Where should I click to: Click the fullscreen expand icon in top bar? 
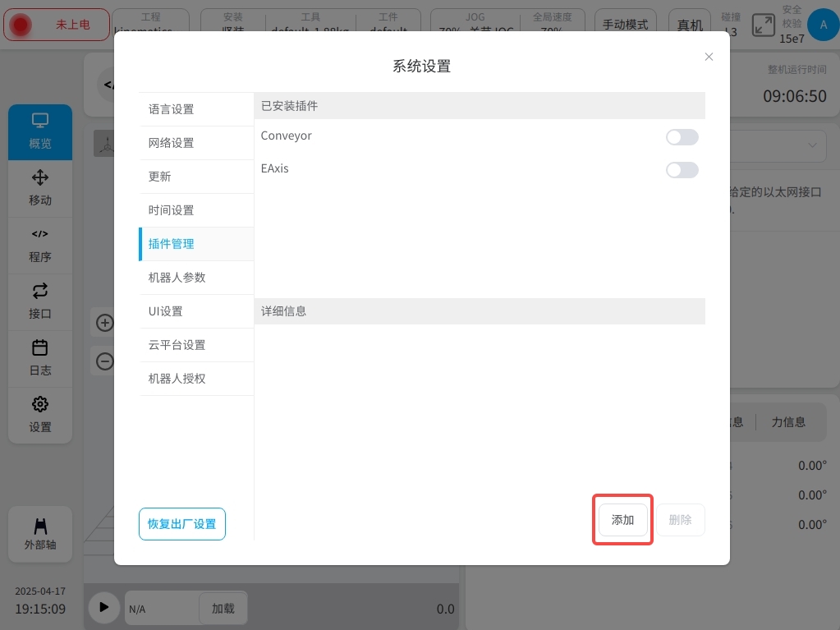coord(764,25)
